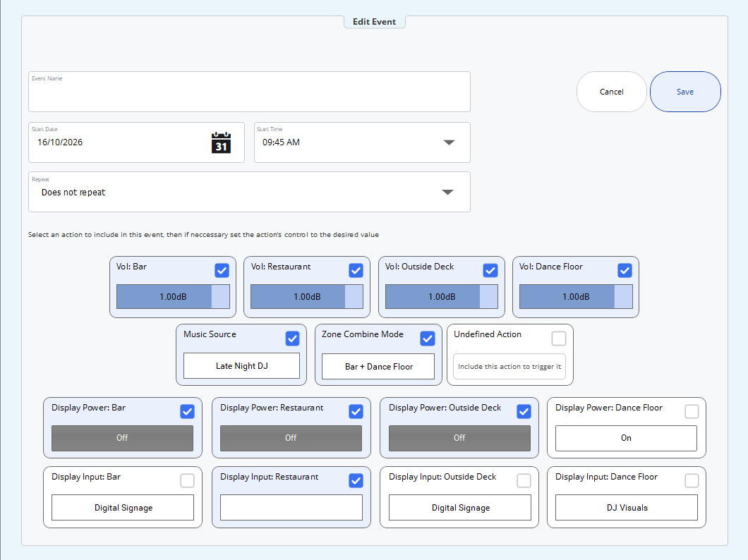Toggle the Zone Combine Mode checkbox

point(428,339)
